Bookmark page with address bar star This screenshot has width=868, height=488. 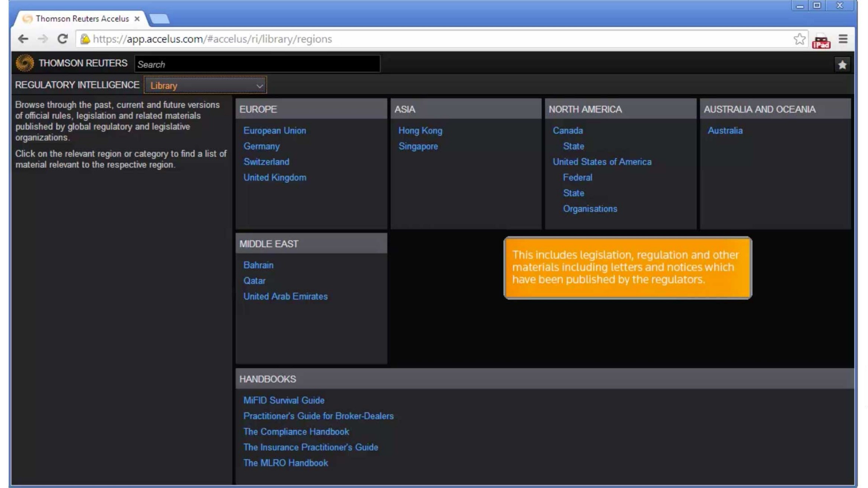tap(799, 39)
